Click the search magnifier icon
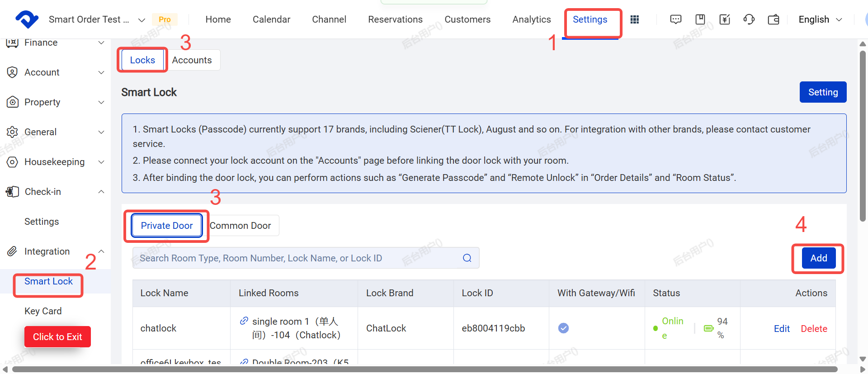 pyautogui.click(x=467, y=258)
